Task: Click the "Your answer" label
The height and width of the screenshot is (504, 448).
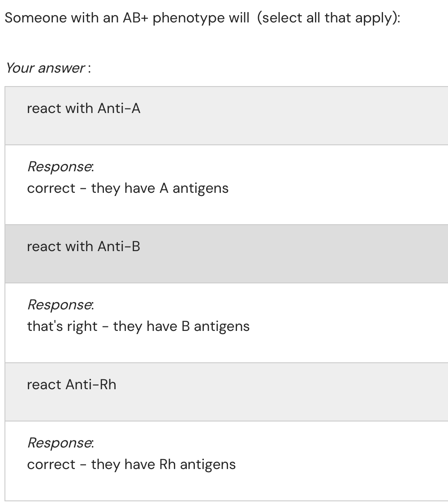Action: 45,68
